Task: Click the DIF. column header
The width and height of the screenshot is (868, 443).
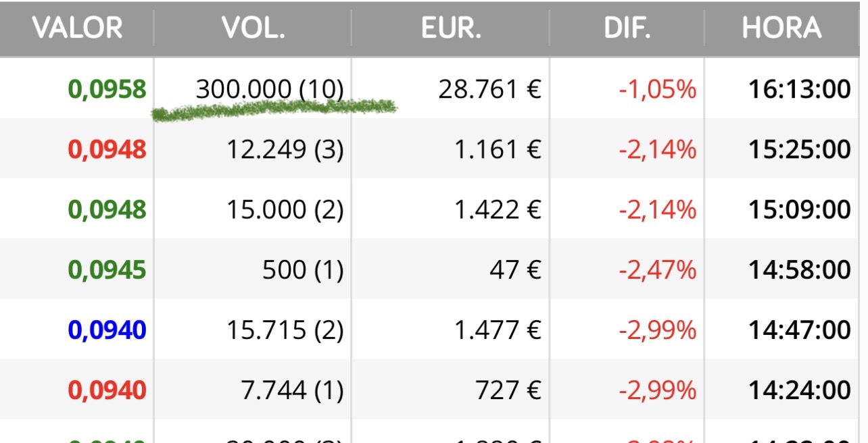Action: (x=627, y=28)
